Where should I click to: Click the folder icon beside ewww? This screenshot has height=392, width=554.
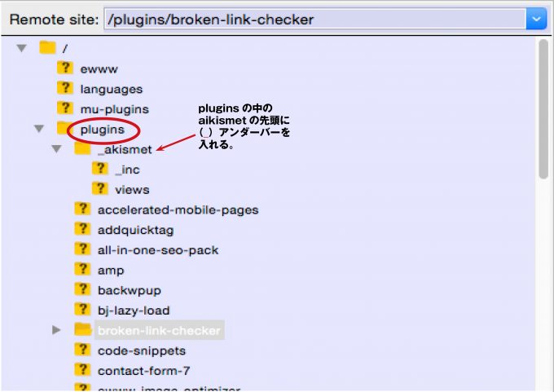64,68
